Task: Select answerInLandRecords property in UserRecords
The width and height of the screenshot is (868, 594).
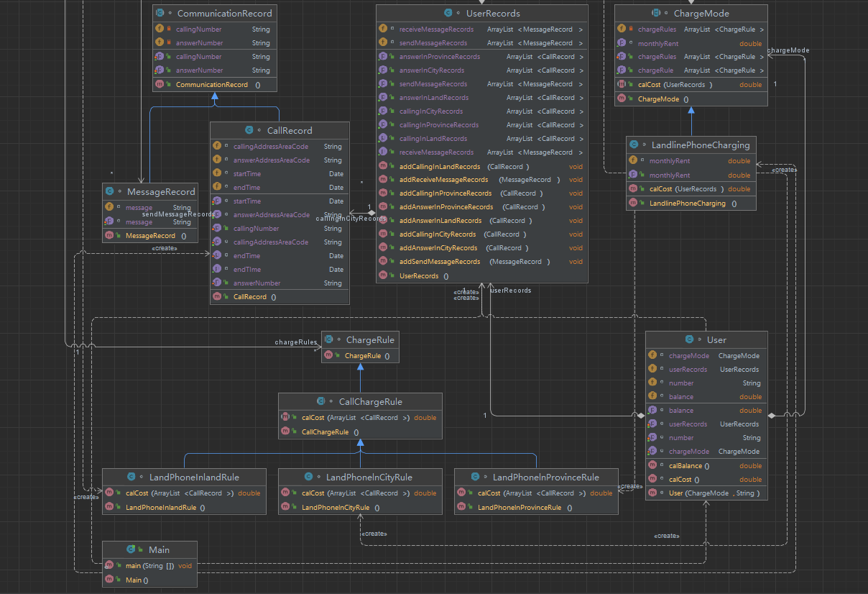Action: tap(482, 98)
